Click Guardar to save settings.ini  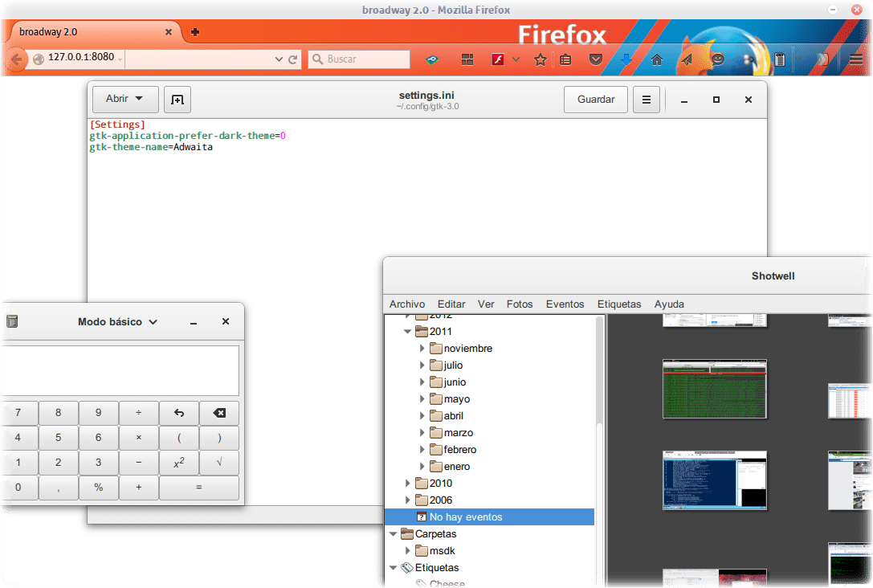(596, 100)
